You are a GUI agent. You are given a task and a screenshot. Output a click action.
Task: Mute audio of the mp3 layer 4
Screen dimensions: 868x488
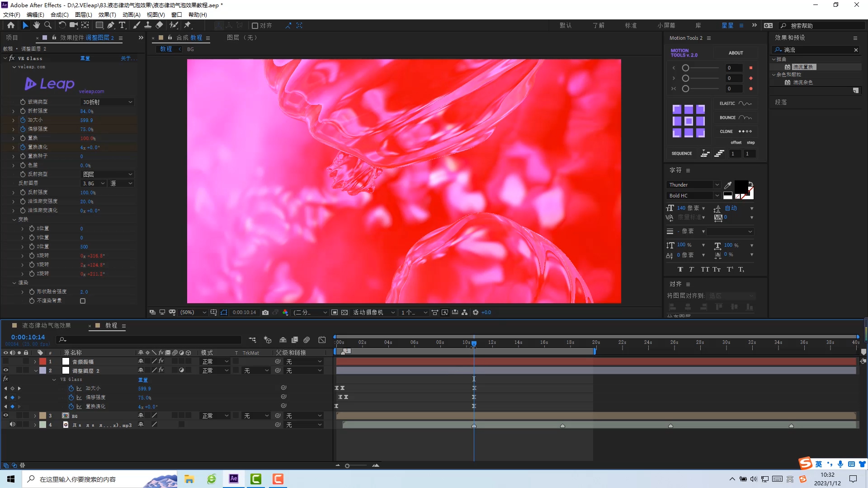click(12, 424)
